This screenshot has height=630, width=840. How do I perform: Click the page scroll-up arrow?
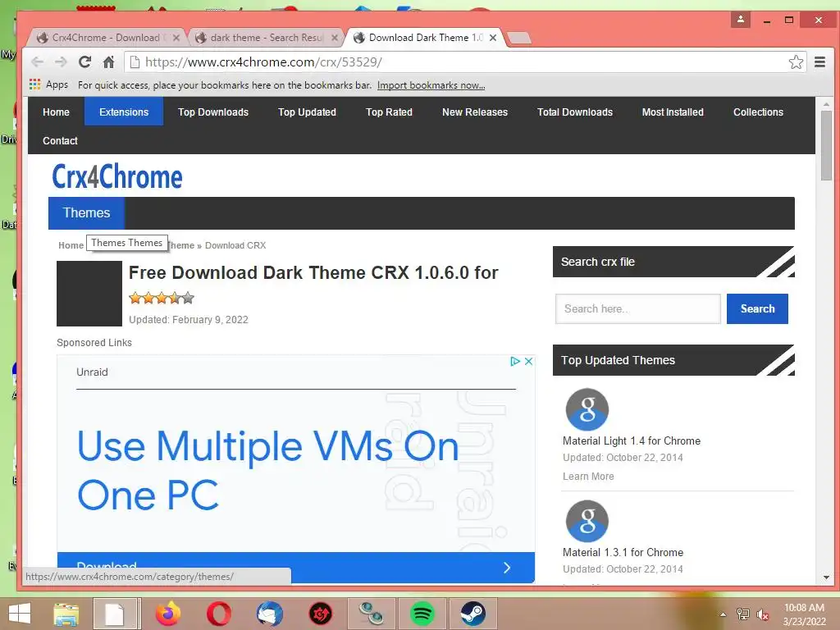pyautogui.click(x=826, y=104)
